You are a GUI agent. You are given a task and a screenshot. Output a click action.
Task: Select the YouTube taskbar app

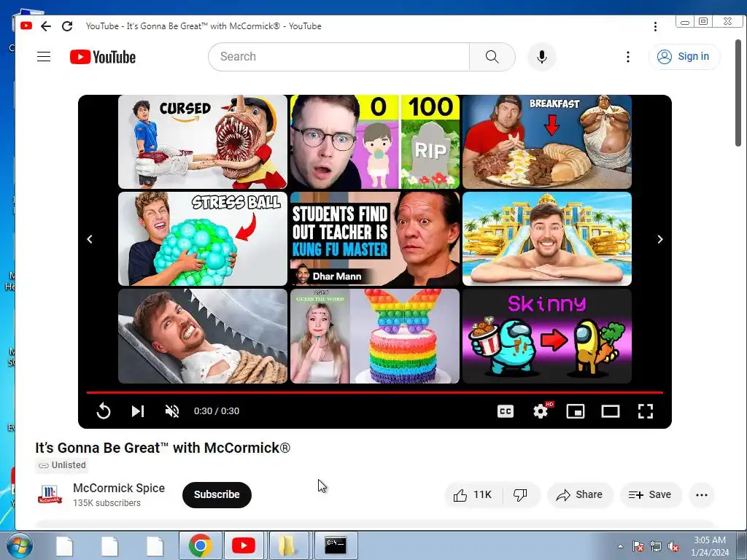click(x=243, y=545)
